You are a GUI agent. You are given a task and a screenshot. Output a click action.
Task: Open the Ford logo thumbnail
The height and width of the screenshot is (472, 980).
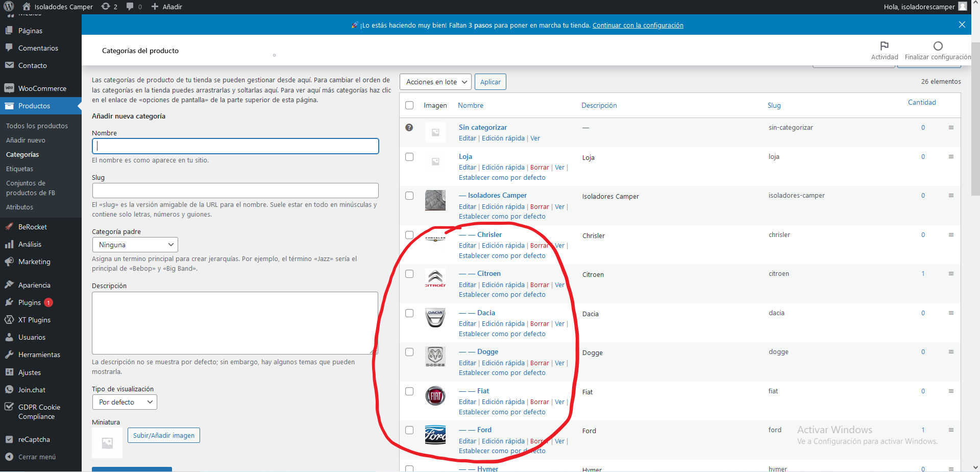click(435, 435)
